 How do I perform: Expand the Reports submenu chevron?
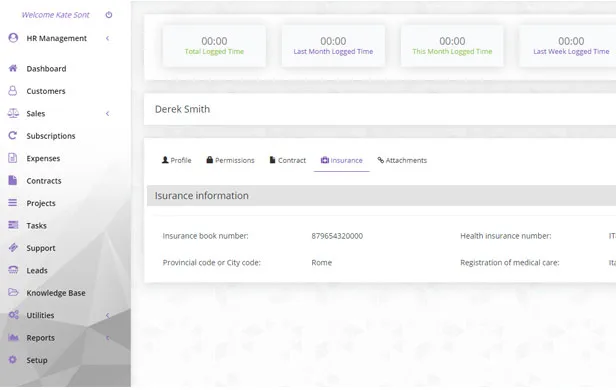(108, 338)
